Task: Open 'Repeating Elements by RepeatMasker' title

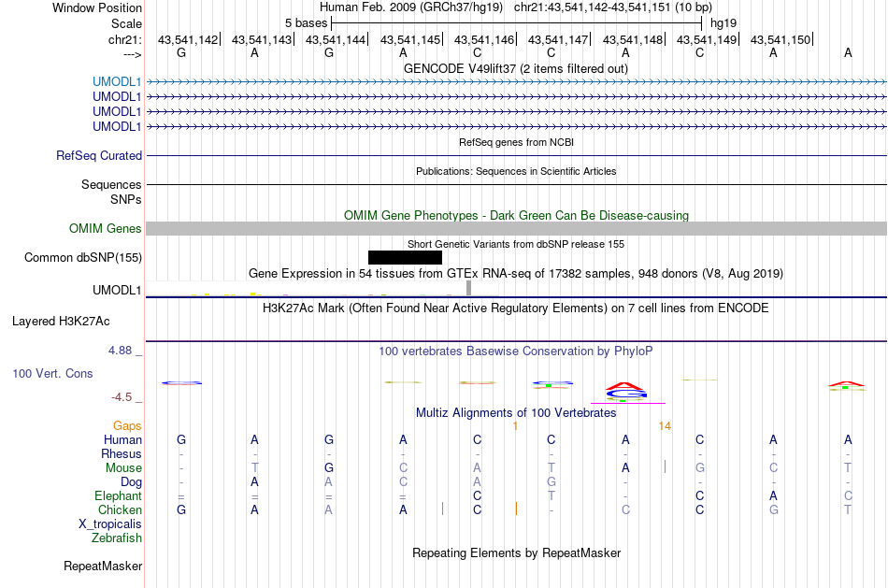Action: pyautogui.click(x=517, y=552)
